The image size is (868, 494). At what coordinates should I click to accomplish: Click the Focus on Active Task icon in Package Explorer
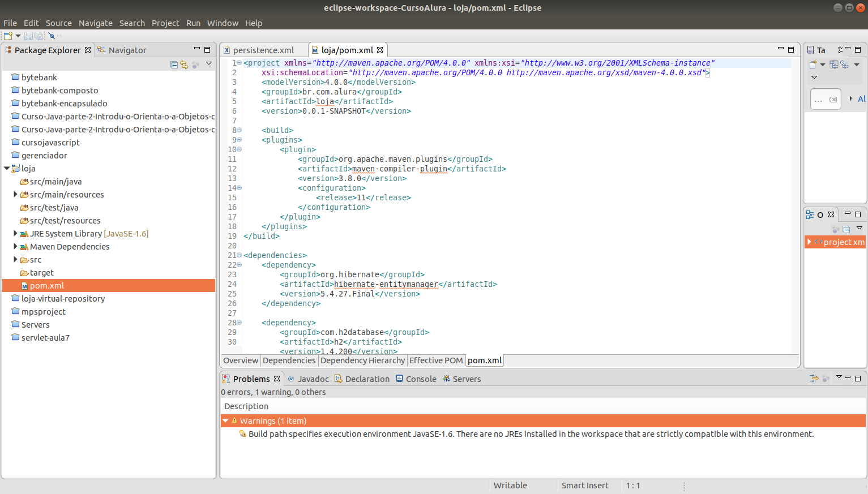coord(195,65)
